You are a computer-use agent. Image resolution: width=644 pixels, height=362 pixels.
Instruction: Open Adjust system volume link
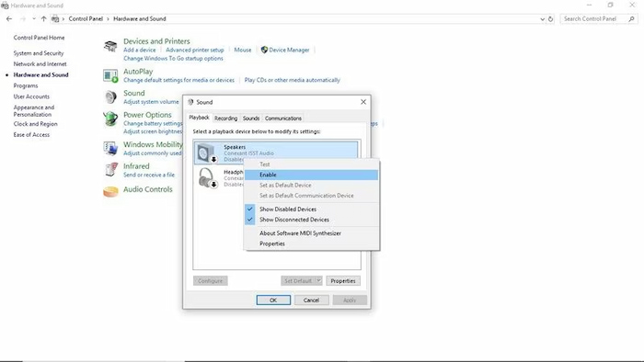pos(151,102)
